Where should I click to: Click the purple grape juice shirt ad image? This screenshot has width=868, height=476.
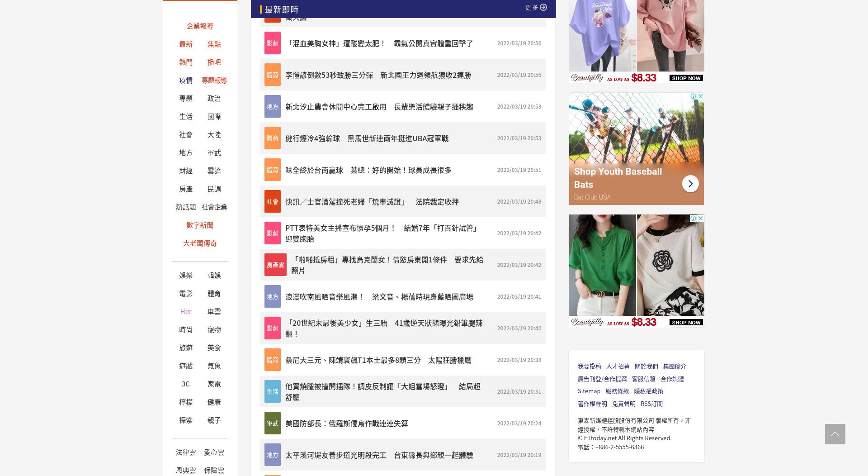tap(602, 35)
